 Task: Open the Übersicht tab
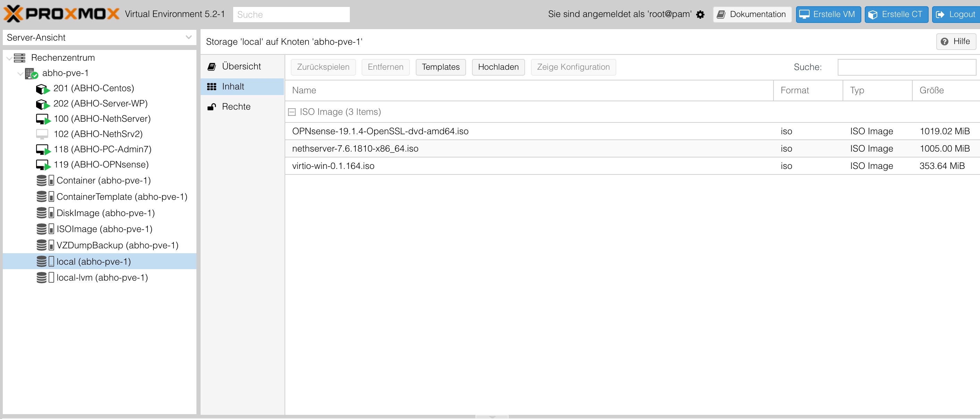[x=242, y=67]
